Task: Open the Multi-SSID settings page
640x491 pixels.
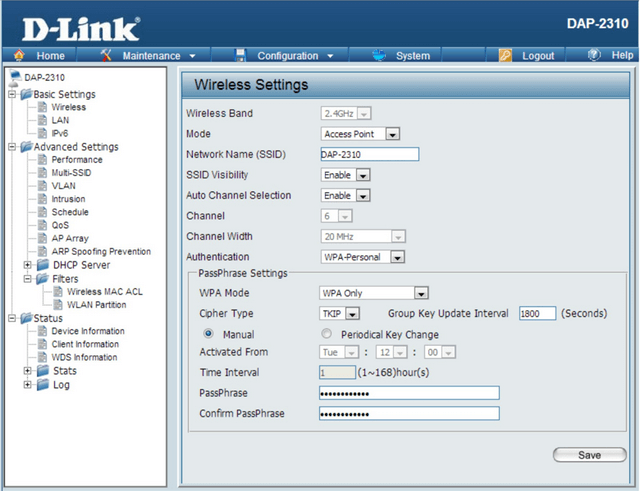Action: (71, 173)
